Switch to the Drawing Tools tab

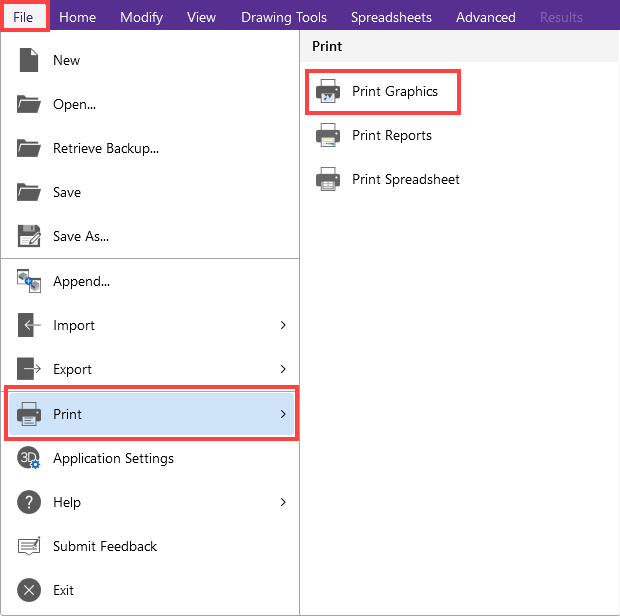tap(283, 17)
